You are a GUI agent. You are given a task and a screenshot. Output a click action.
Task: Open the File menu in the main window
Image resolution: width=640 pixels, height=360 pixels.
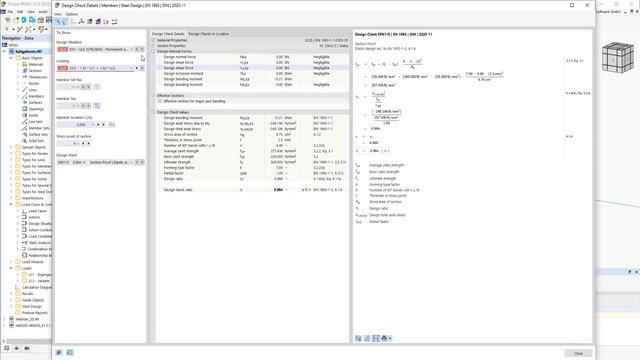(10, 12)
